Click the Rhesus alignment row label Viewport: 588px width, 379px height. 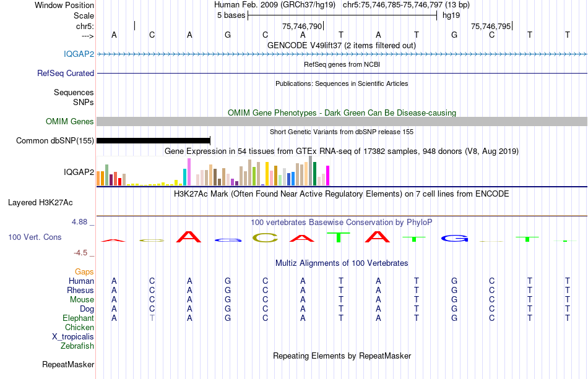click(80, 290)
